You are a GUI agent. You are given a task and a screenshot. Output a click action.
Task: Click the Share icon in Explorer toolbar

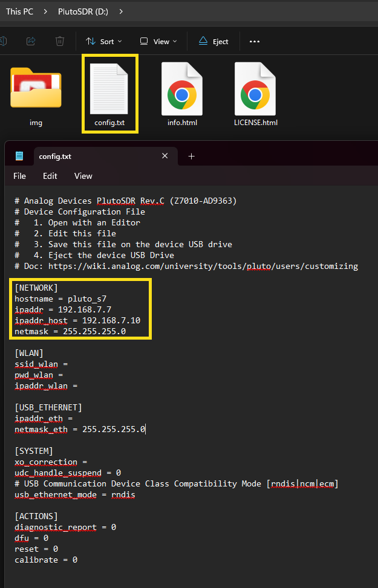point(31,41)
